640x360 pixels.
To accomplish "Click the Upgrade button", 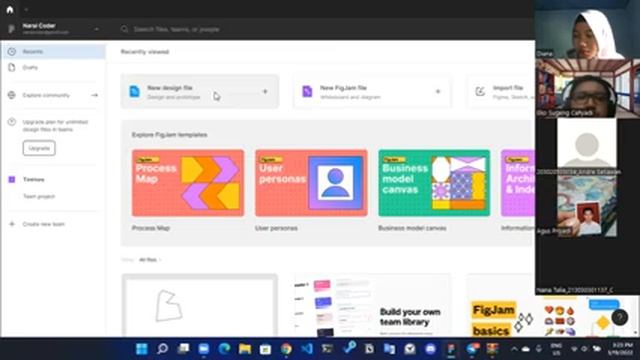I will (39, 148).
